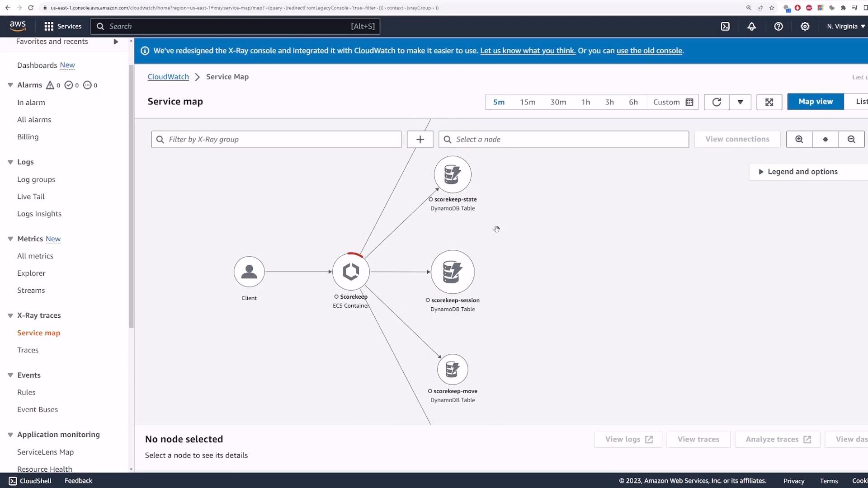The image size is (868, 488).
Task: Open the Custom time range calendar
Action: tap(673, 102)
